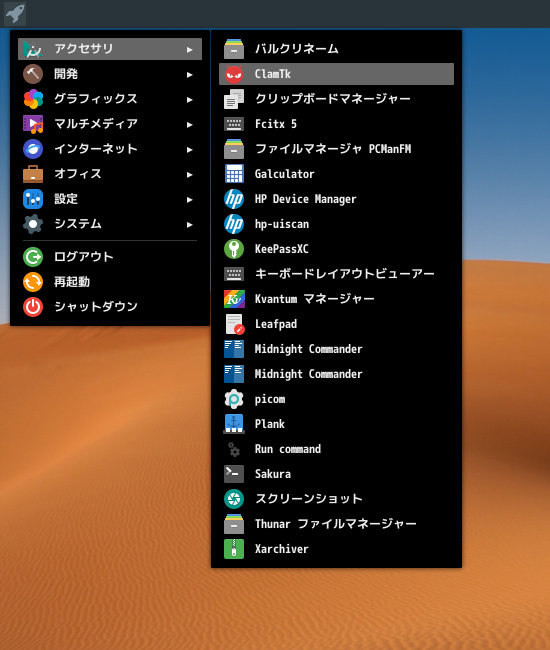Click the Xarchiver zipper icon
This screenshot has width=550, height=650.
coord(234,549)
